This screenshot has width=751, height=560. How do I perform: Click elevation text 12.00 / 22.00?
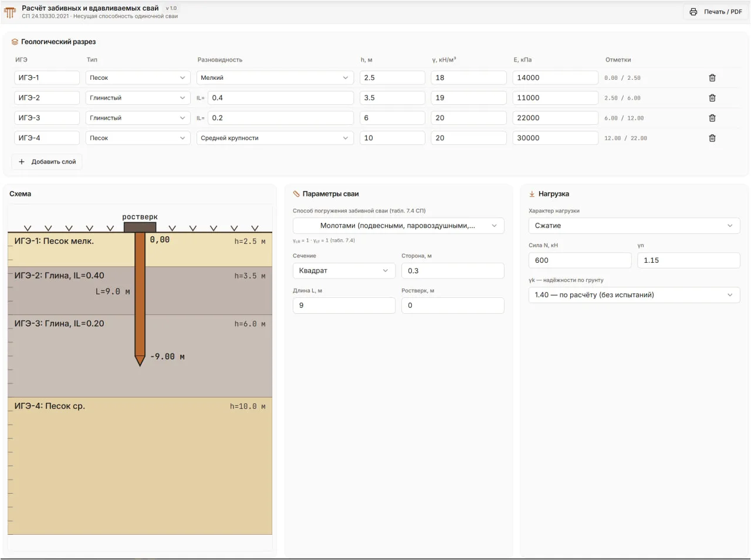[x=626, y=138]
